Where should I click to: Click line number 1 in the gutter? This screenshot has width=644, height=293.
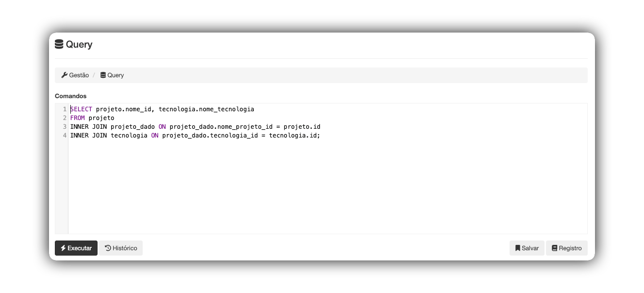click(x=64, y=109)
